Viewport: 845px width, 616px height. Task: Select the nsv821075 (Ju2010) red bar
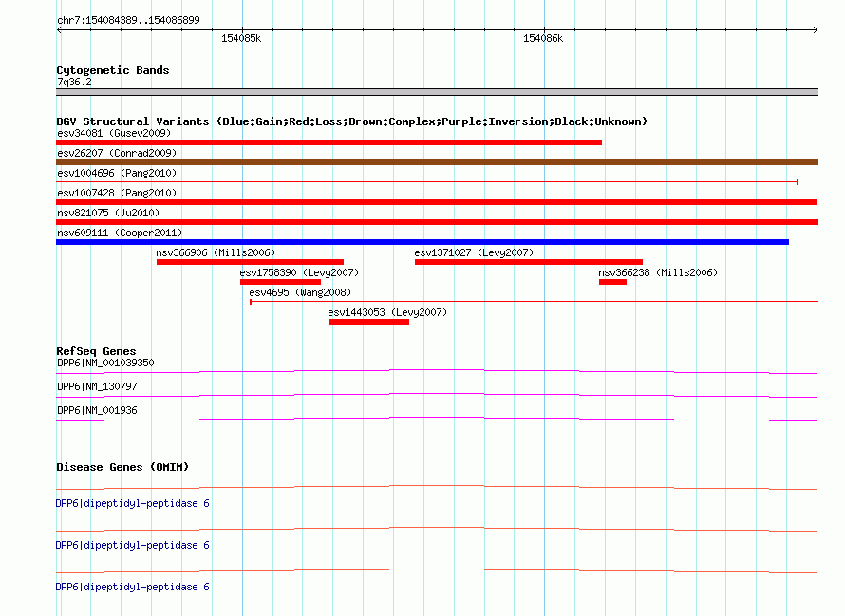(437, 222)
